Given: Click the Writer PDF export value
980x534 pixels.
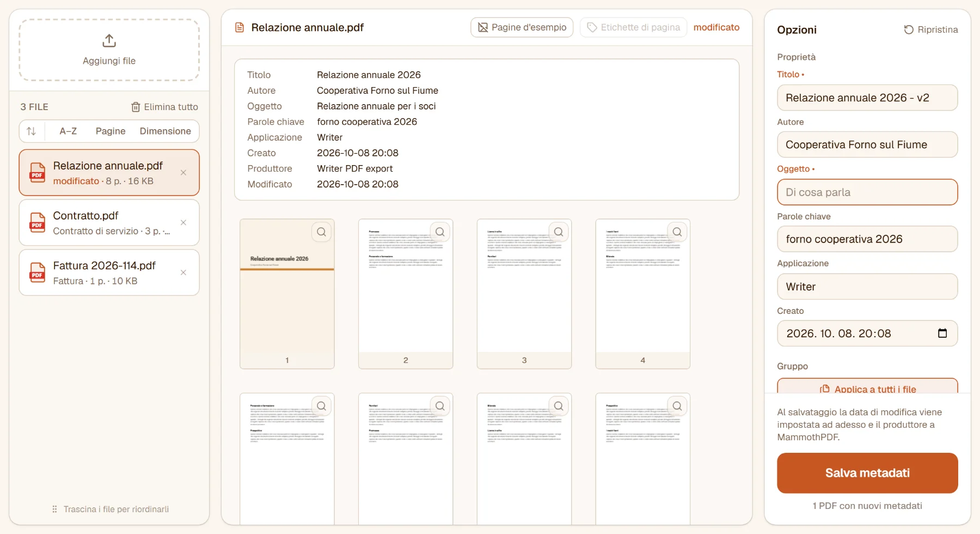Looking at the screenshot, I should coord(355,169).
